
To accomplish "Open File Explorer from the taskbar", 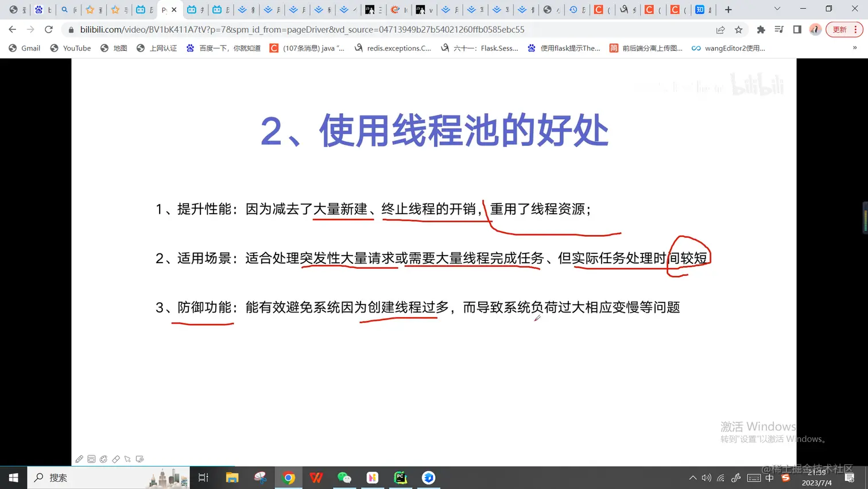I will (x=232, y=478).
